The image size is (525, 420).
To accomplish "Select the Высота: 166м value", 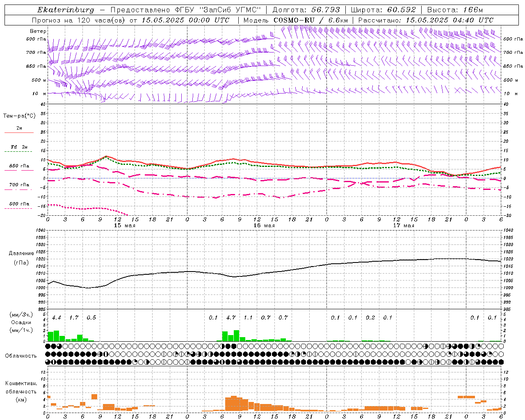I will coord(455,10).
